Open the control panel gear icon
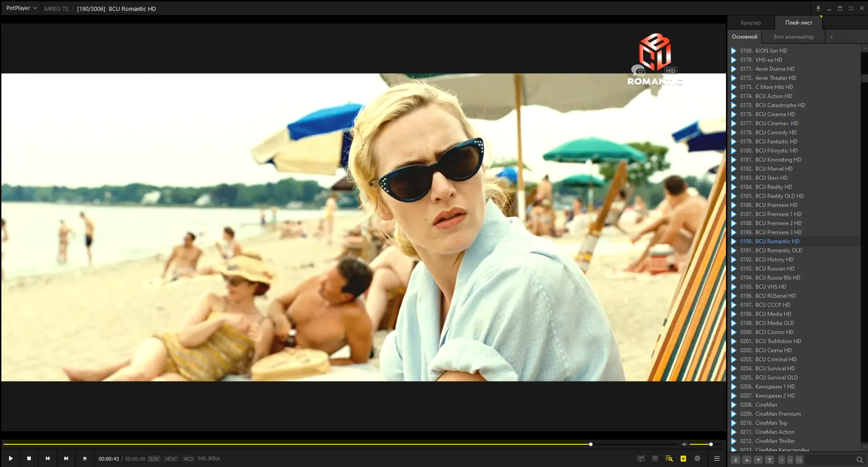Viewport: 868px width, 467px height. pyautogui.click(x=697, y=458)
